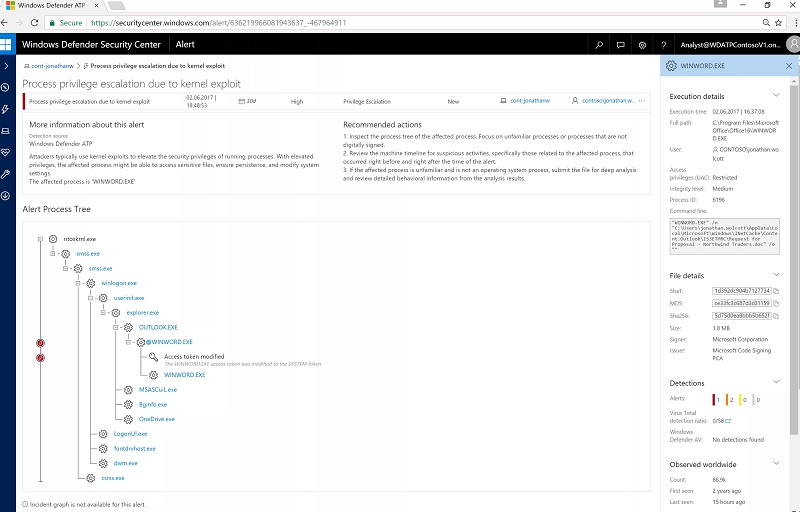The height and width of the screenshot is (512, 800).
Task: Open the VirusTotal detection ratio external link
Action: point(728,421)
